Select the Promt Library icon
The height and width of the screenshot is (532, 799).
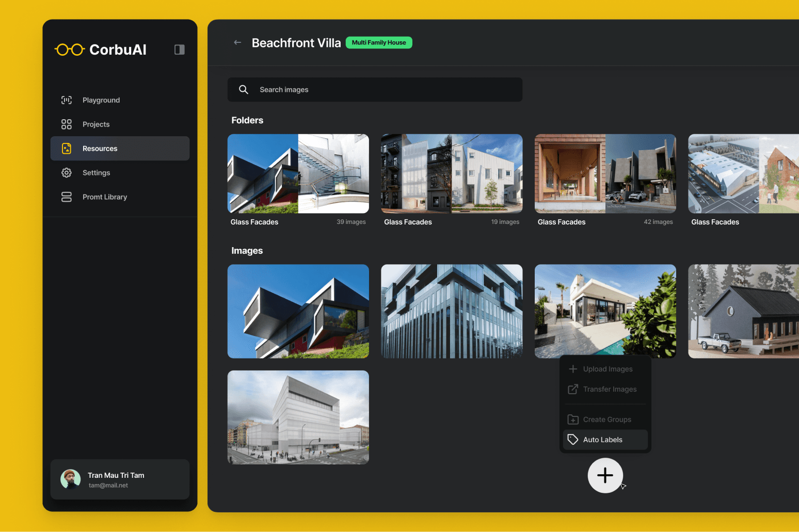pyautogui.click(x=66, y=197)
